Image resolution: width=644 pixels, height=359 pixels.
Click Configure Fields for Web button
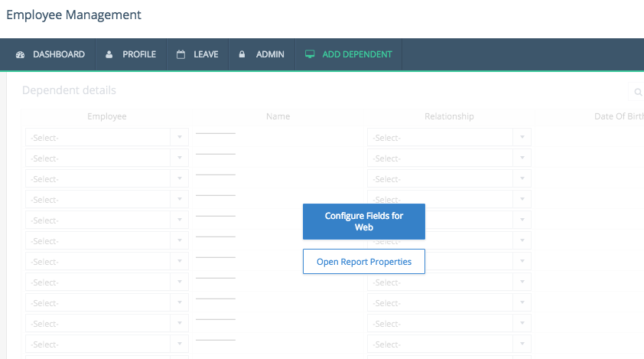(x=364, y=222)
